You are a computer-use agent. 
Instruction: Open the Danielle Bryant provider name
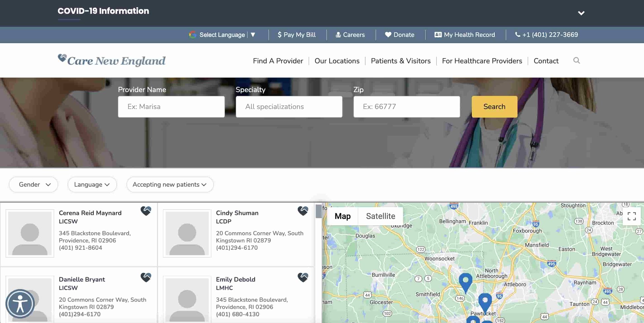click(x=82, y=279)
